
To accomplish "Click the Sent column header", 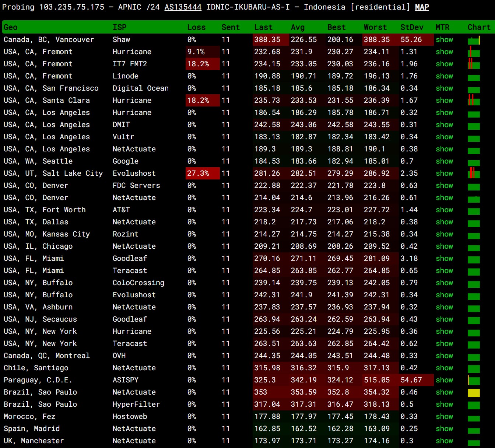I will (231, 27).
